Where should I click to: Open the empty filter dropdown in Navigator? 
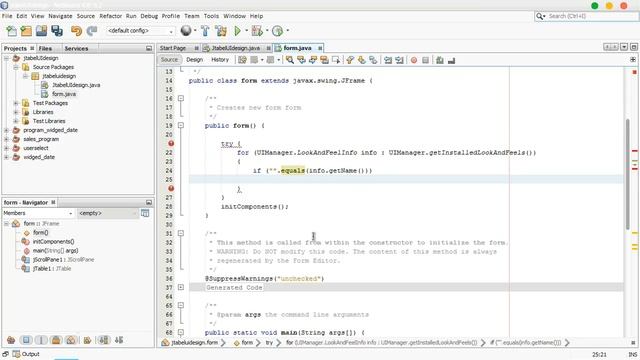[x=108, y=213]
